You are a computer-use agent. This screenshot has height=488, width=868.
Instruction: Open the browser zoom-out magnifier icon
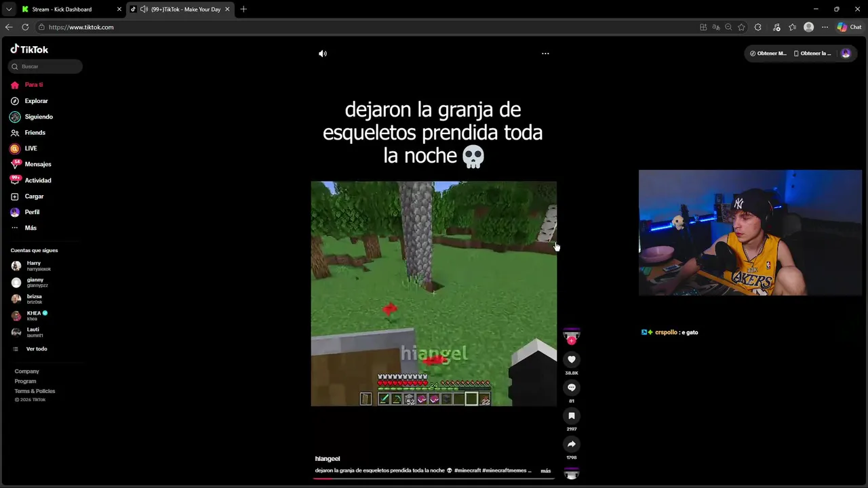click(x=728, y=27)
